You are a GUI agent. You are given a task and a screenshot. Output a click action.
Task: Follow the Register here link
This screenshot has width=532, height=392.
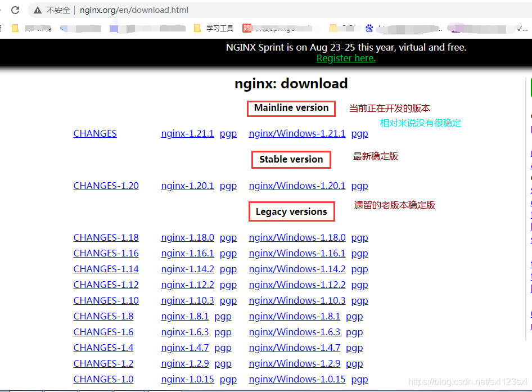(346, 58)
